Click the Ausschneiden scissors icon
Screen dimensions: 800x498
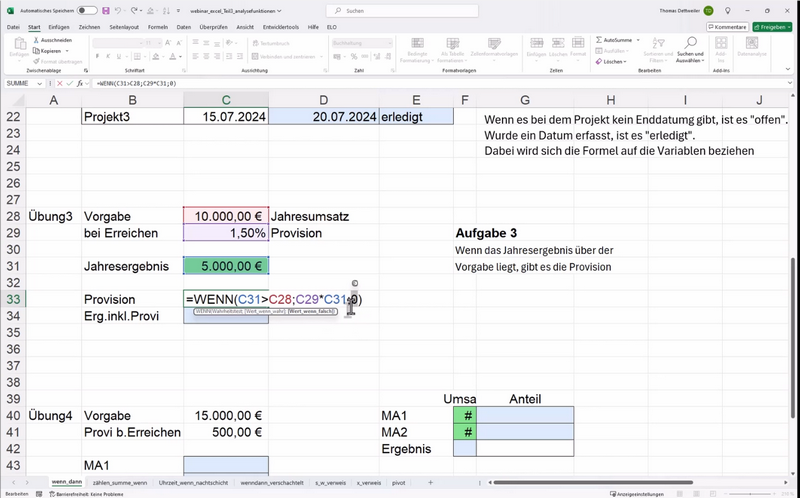point(35,40)
